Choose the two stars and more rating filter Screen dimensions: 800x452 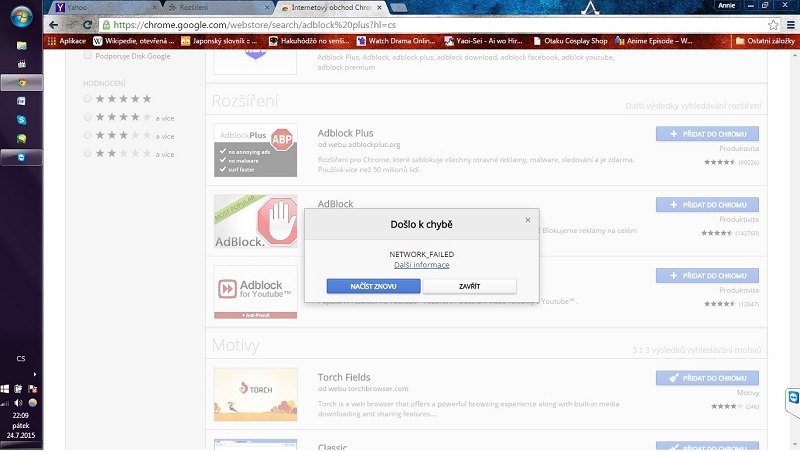click(x=89, y=153)
